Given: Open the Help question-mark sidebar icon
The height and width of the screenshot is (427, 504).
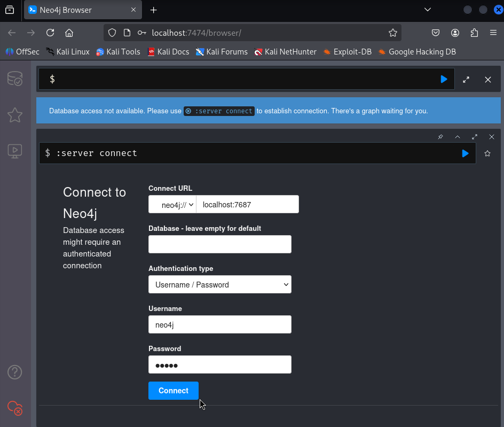Looking at the screenshot, I should tap(15, 372).
